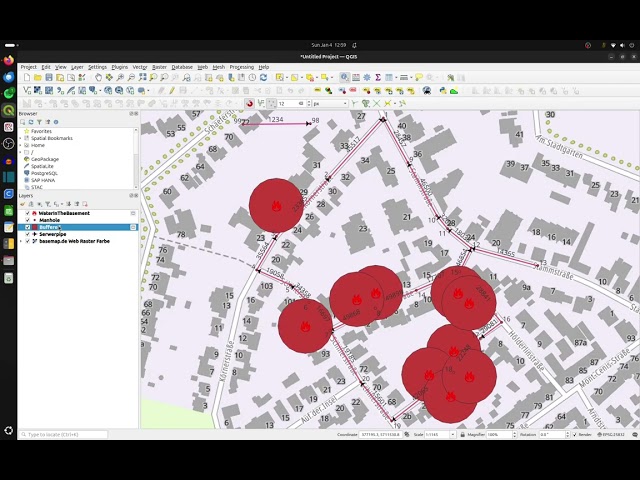Refresh the map canvas
This screenshot has width=640, height=480.
click(263, 78)
